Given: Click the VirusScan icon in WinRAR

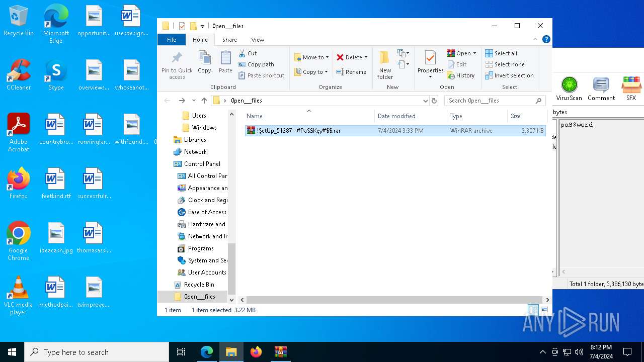Looking at the screenshot, I should pos(569,84).
